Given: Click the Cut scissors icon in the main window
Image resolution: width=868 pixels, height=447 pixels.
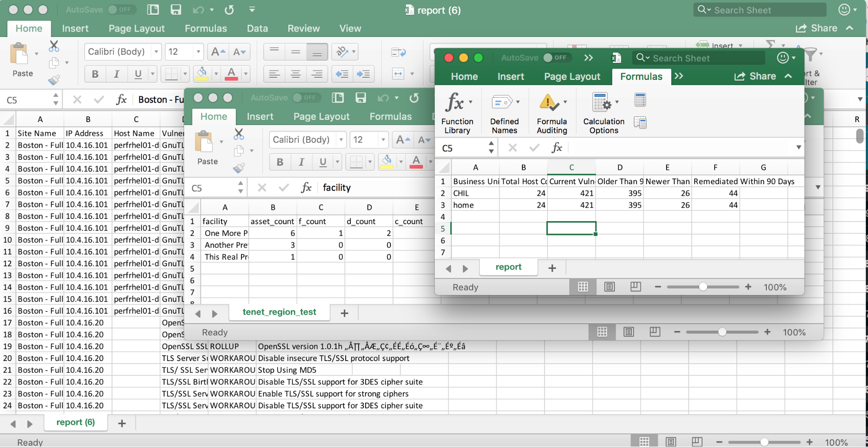Looking at the screenshot, I should tap(54, 46).
